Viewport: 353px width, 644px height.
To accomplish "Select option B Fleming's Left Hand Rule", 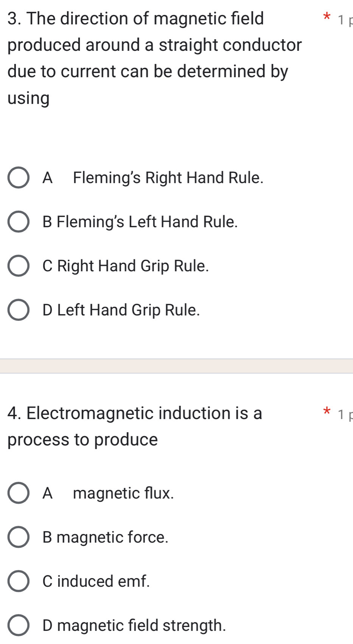I will click(x=20, y=222).
